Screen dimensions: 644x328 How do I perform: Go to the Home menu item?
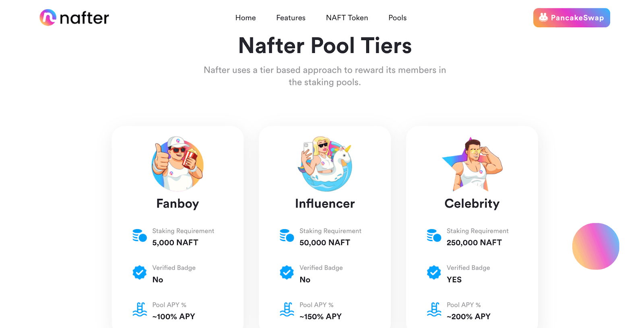click(246, 18)
